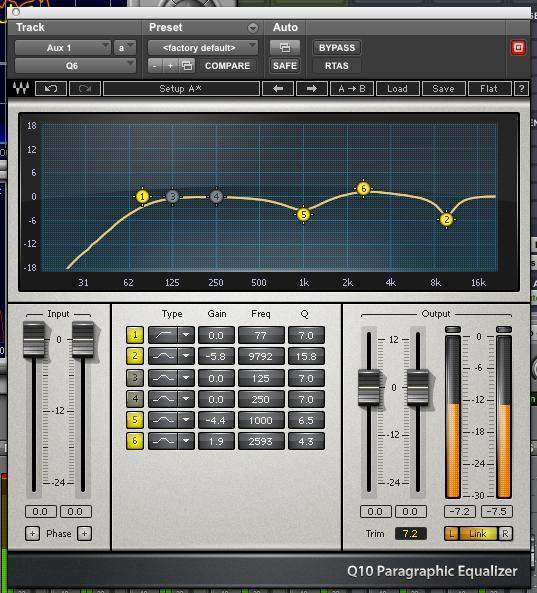The width and height of the screenshot is (537, 593).
Task: Click the Link output channels button
Action: click(x=478, y=534)
